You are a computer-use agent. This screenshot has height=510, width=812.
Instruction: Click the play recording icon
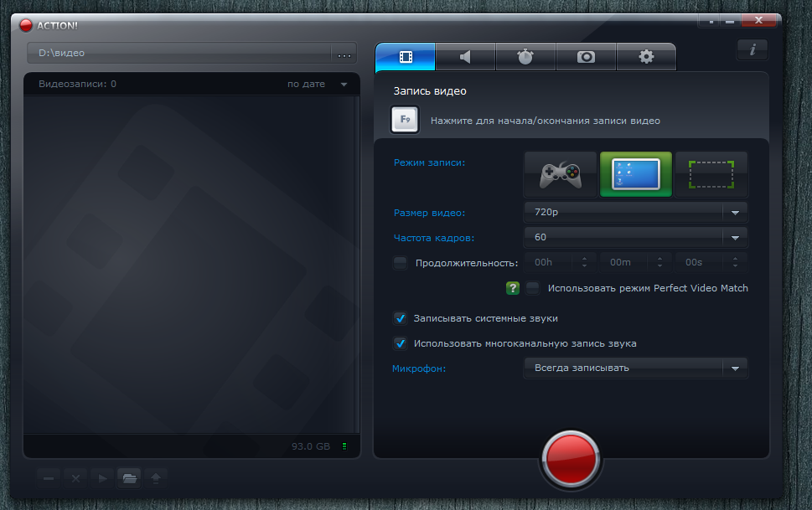click(102, 478)
